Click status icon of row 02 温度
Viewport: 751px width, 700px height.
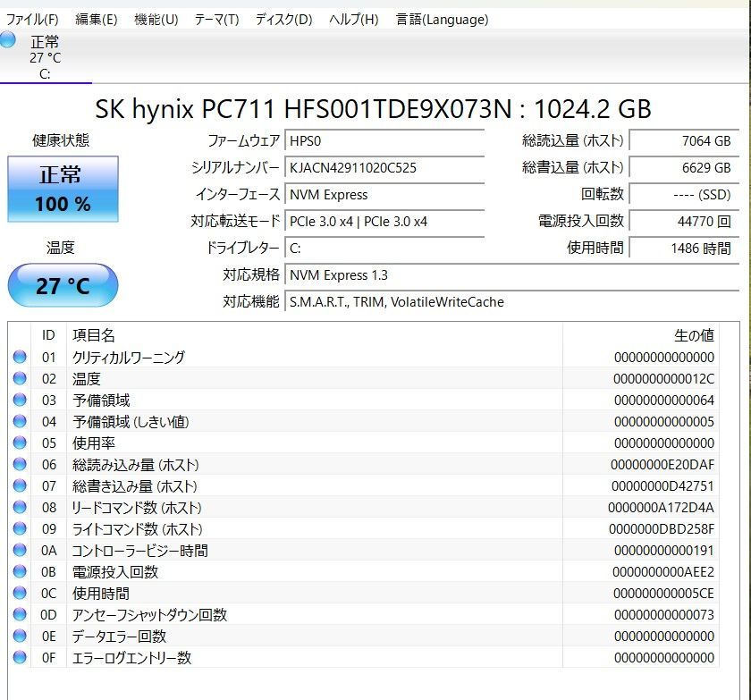coord(20,378)
